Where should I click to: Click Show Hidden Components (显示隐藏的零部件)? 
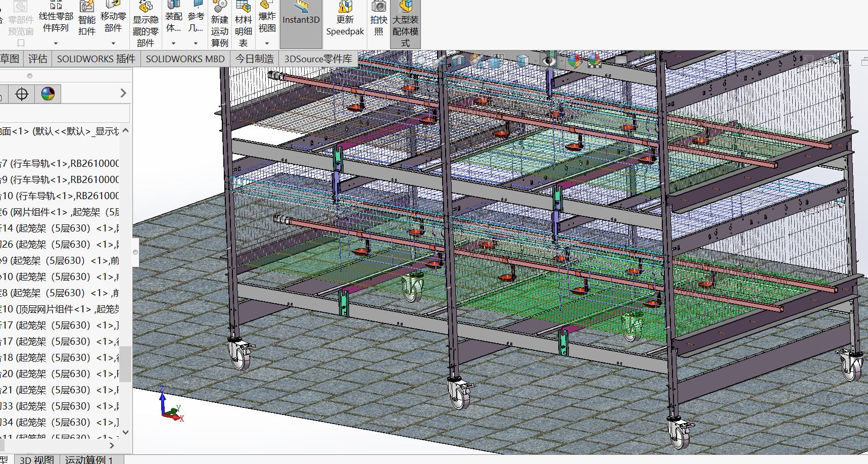(146, 24)
